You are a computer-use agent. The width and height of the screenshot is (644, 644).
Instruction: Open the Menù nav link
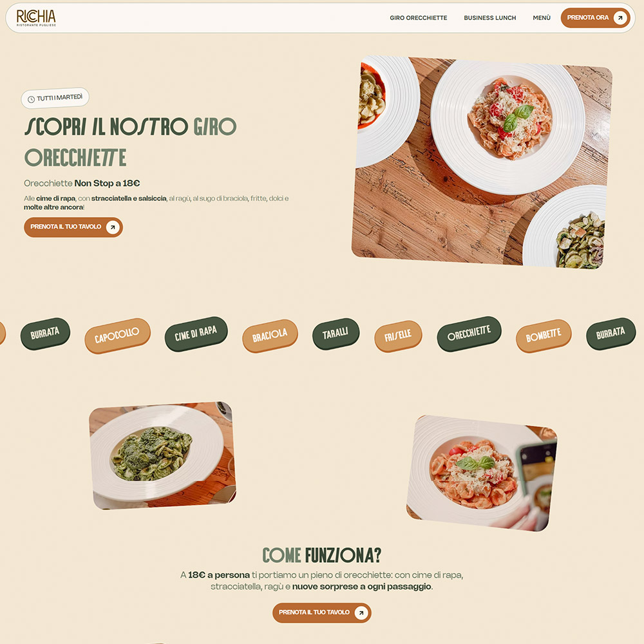(x=542, y=17)
